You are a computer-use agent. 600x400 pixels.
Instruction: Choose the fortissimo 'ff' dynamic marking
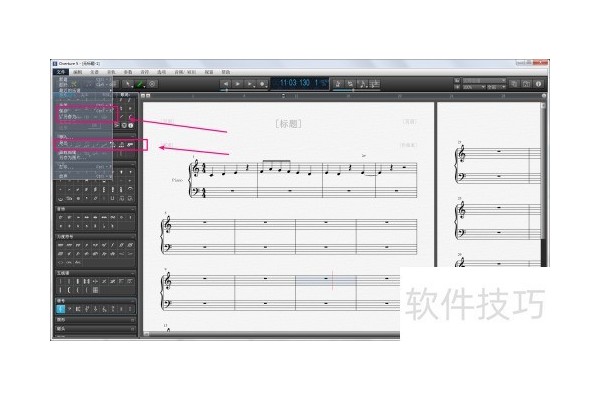122,245
